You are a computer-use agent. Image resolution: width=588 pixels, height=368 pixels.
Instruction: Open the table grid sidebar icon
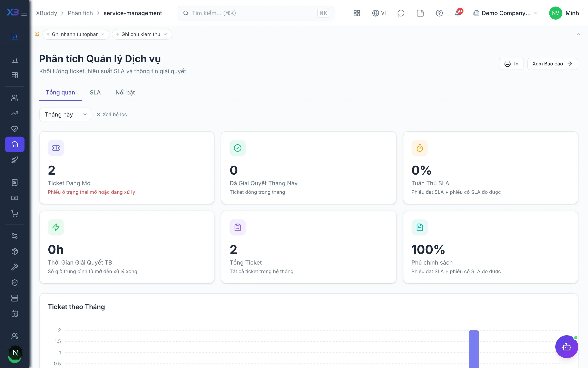click(x=14, y=75)
